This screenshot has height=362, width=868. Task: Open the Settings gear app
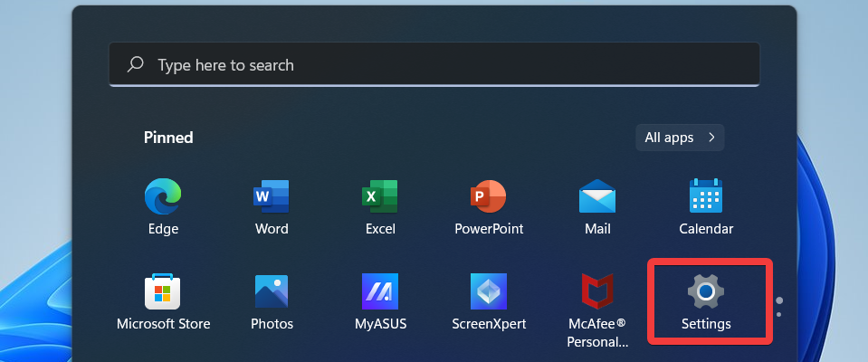point(706,301)
